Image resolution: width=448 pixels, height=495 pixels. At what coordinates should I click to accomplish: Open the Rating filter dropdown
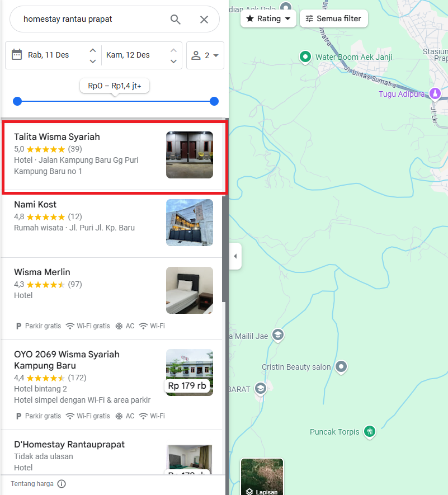click(x=268, y=18)
